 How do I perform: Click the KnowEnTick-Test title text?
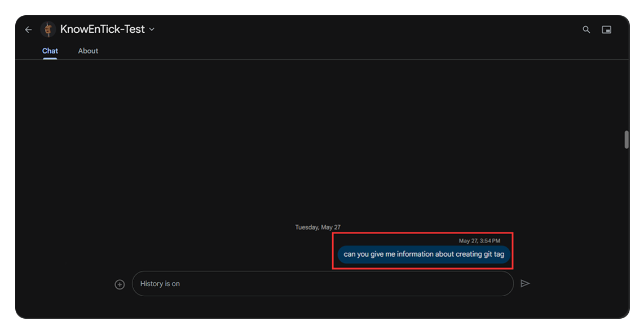tap(102, 29)
